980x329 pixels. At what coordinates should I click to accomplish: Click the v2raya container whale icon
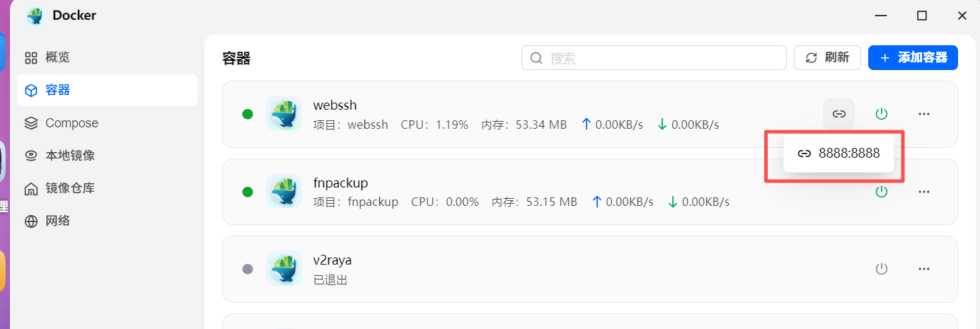(x=284, y=269)
